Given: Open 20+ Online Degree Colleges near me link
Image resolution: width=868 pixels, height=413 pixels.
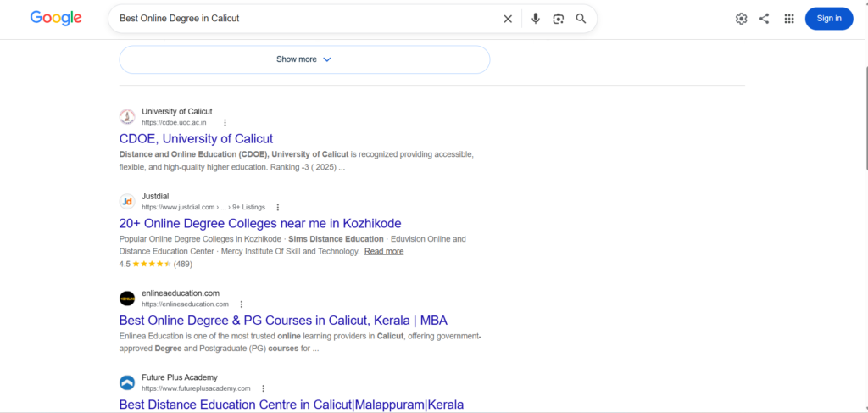Looking at the screenshot, I should 260,223.
